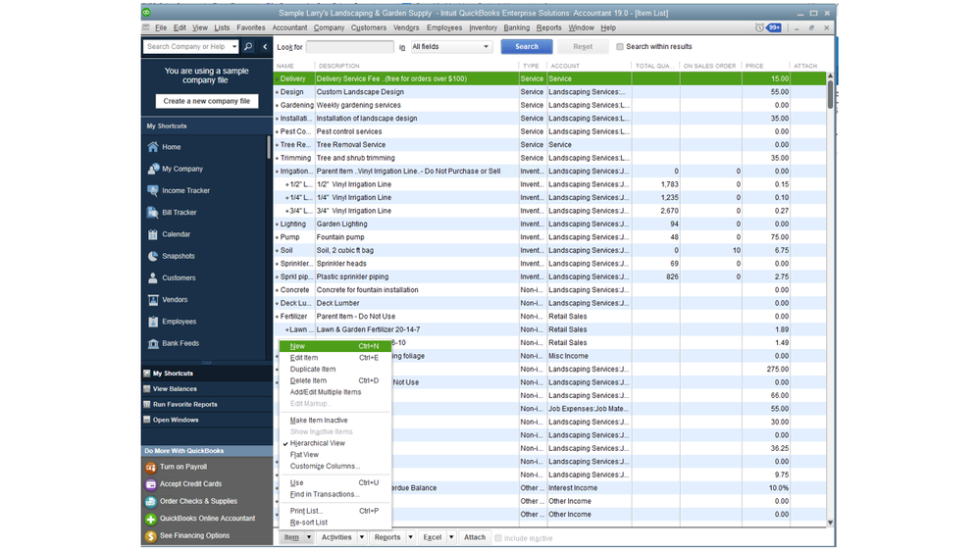Open the All fields dropdown
Image resolution: width=980 pixels, height=551 pixels.
tap(451, 47)
